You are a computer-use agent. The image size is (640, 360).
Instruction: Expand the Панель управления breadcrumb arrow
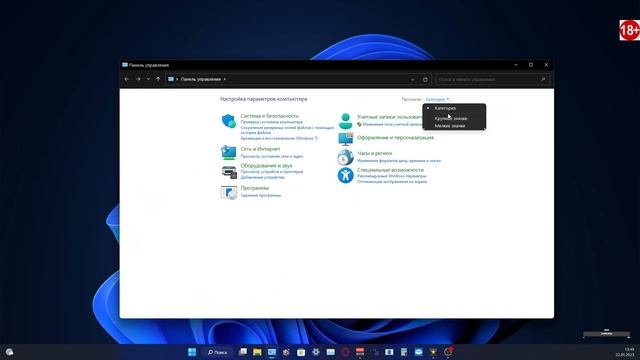(x=224, y=79)
